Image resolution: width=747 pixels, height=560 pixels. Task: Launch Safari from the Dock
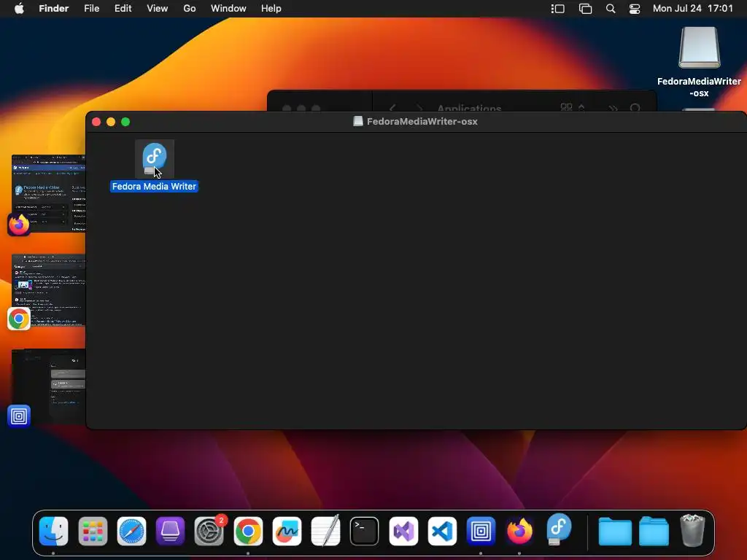131,531
